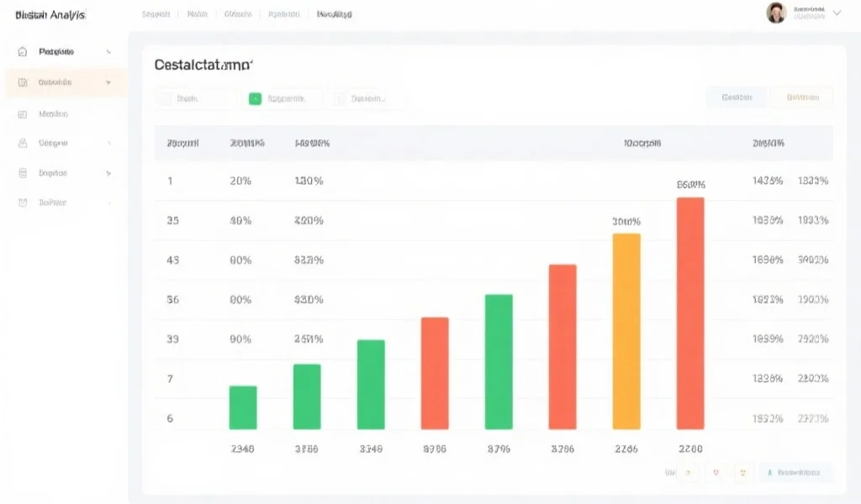This screenshot has height=504, width=861.
Task: Open the user account dropdown arrow
Action: [x=837, y=13]
